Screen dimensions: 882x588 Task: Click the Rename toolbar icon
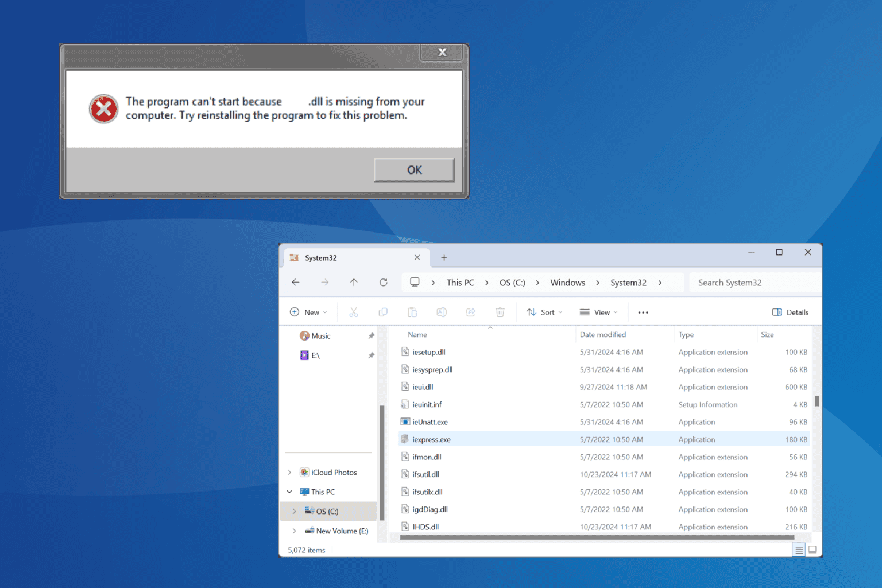(x=442, y=312)
